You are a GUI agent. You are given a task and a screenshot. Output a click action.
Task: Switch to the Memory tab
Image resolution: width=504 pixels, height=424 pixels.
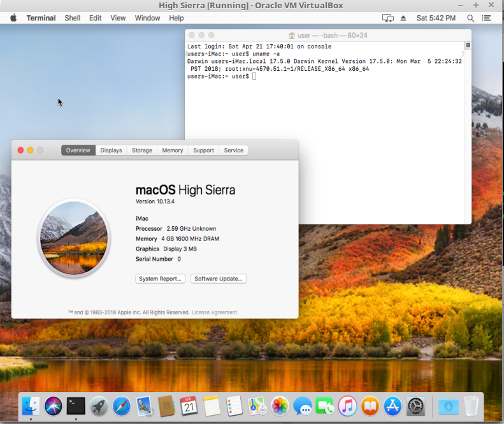click(172, 150)
